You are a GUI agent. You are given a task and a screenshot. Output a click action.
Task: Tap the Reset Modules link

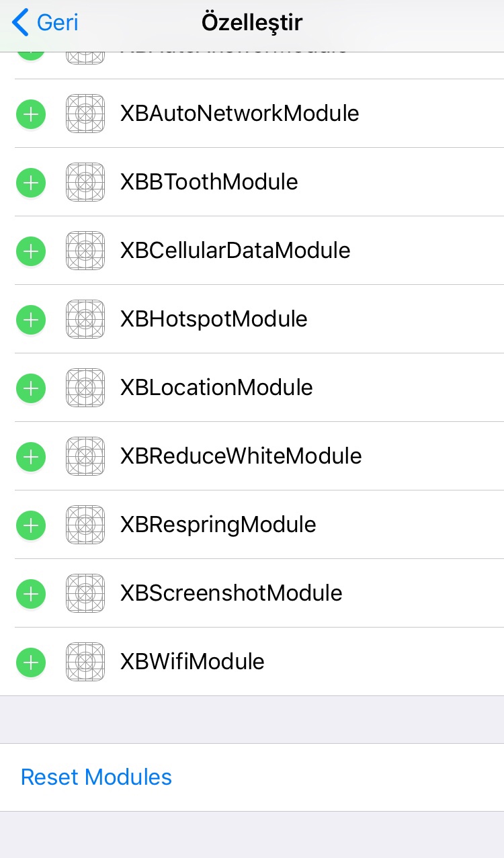pos(96,777)
